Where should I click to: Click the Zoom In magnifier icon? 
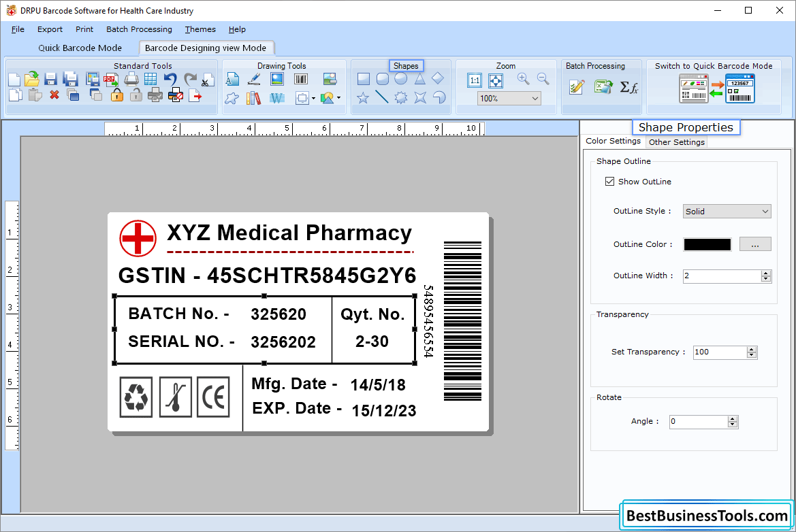[522, 78]
